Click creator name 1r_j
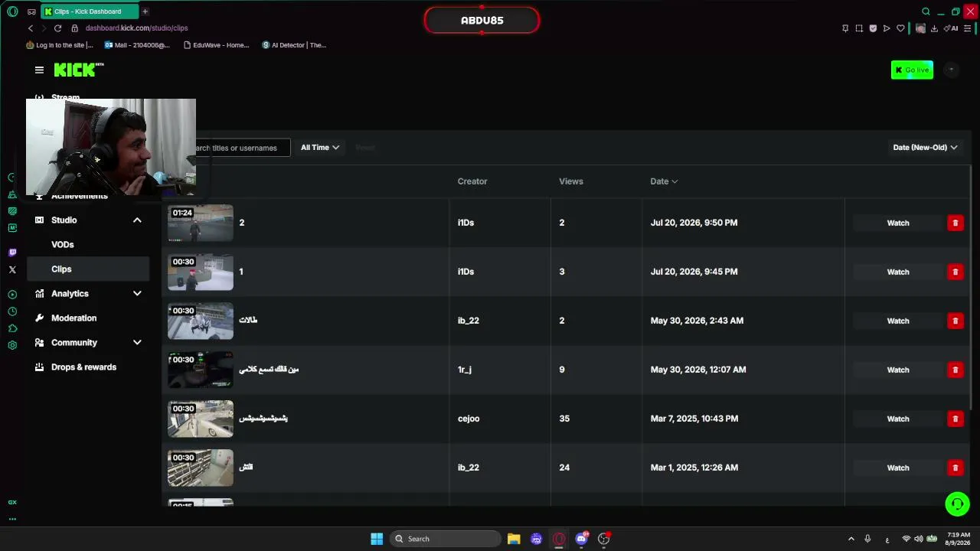980x551 pixels. pyautogui.click(x=465, y=370)
